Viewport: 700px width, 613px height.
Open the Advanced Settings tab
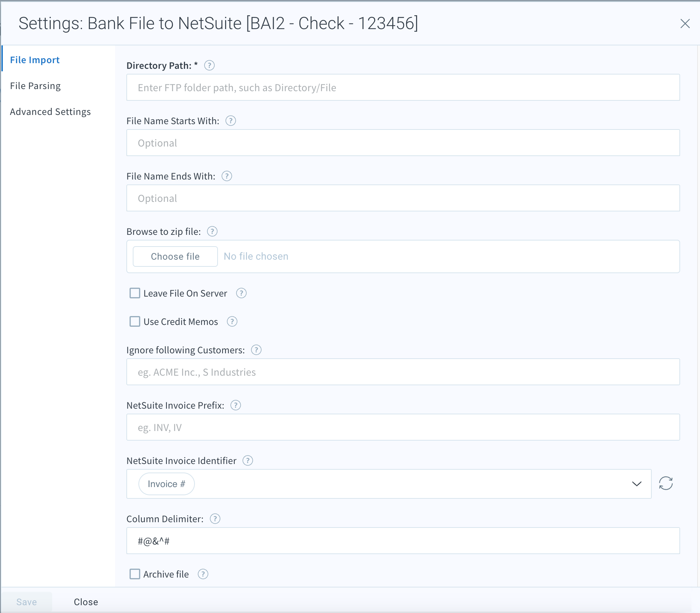pos(50,111)
